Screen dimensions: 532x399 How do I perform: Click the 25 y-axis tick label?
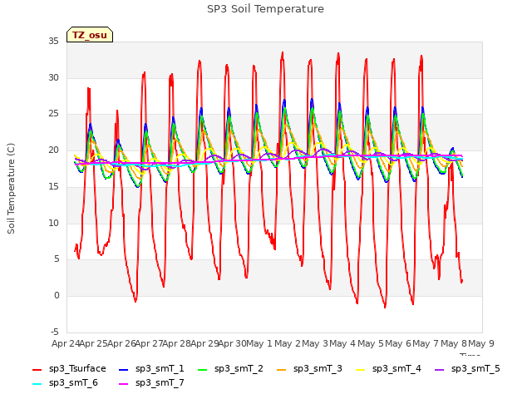53,114
